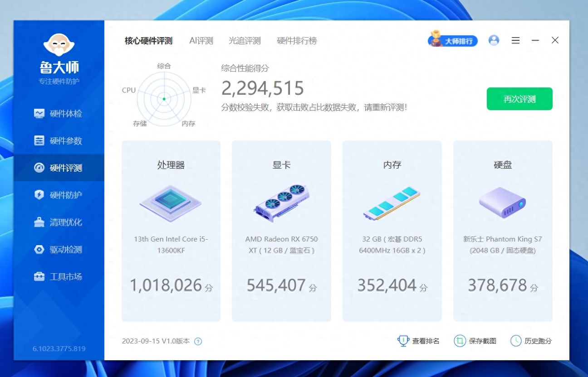This screenshot has height=377, width=588.
Task: Click the 历史跑分 clock icon
Action: click(x=516, y=341)
